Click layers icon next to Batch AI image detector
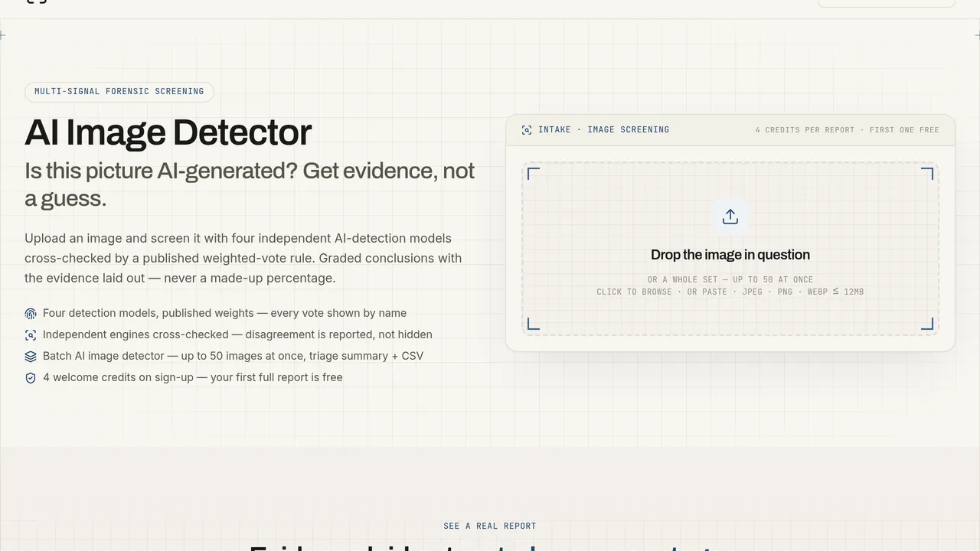 [31, 357]
